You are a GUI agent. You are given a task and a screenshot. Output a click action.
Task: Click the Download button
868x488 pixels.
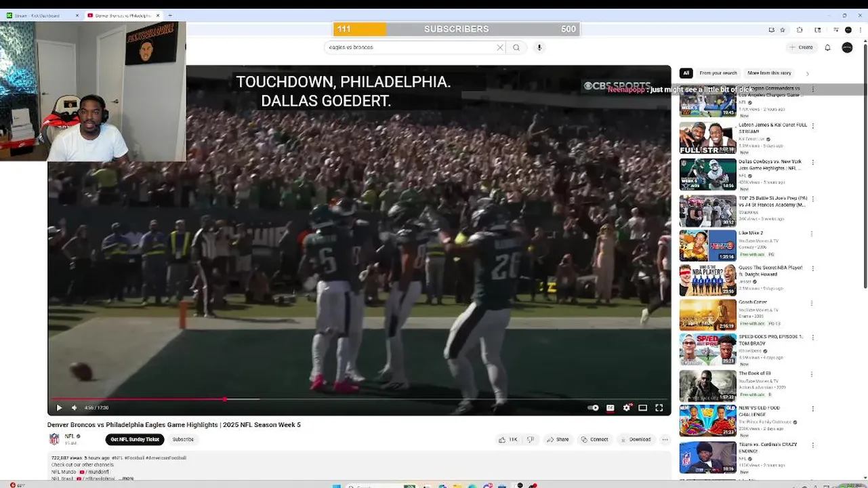coord(636,439)
